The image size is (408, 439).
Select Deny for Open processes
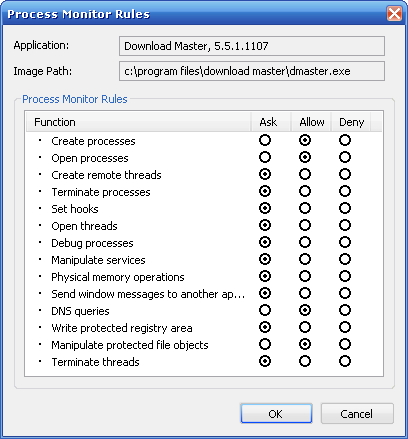tap(345, 157)
